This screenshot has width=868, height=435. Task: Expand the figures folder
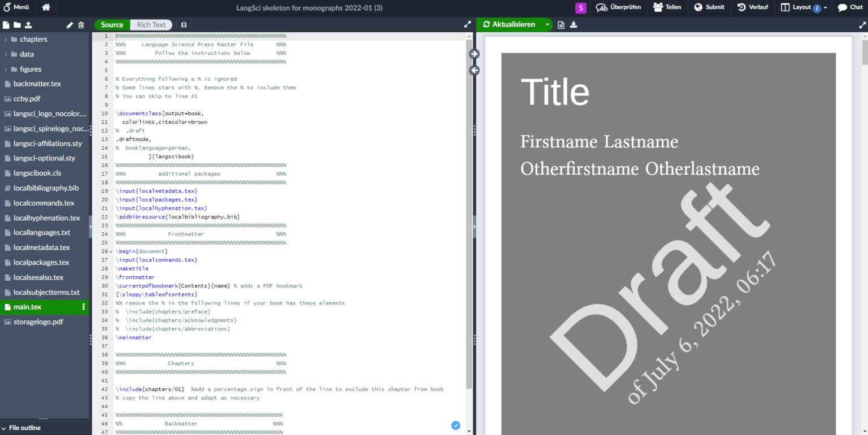[6, 69]
